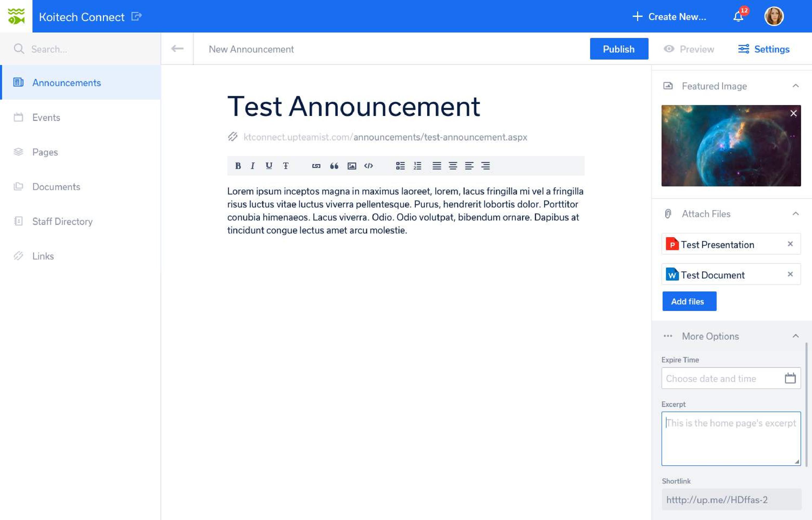Collapse the Attach Files section

(795, 214)
